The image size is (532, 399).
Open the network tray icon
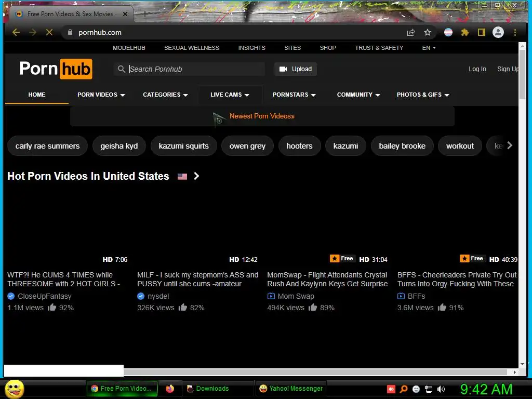429,389
